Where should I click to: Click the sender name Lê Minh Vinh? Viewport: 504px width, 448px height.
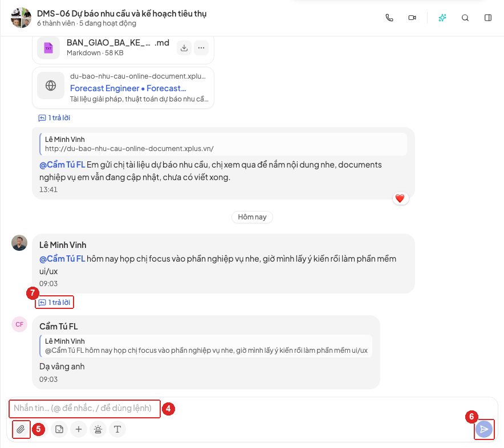(63, 245)
